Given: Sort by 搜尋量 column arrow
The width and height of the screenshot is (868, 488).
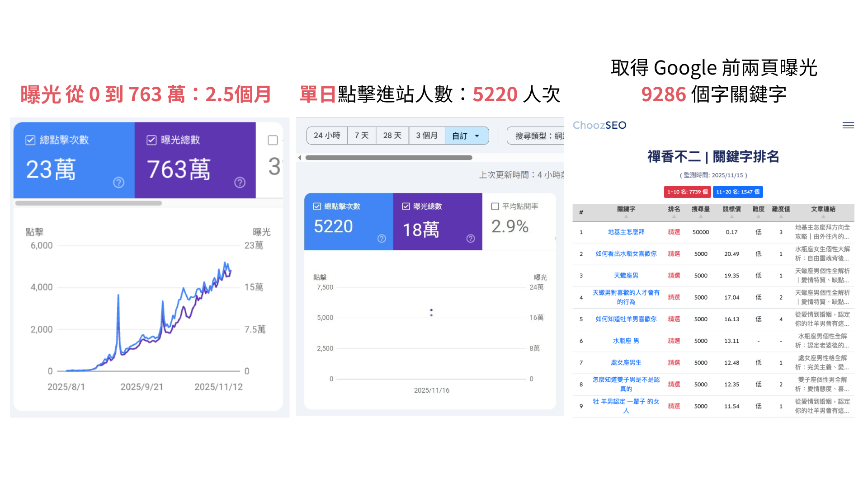Looking at the screenshot, I should tap(700, 216).
